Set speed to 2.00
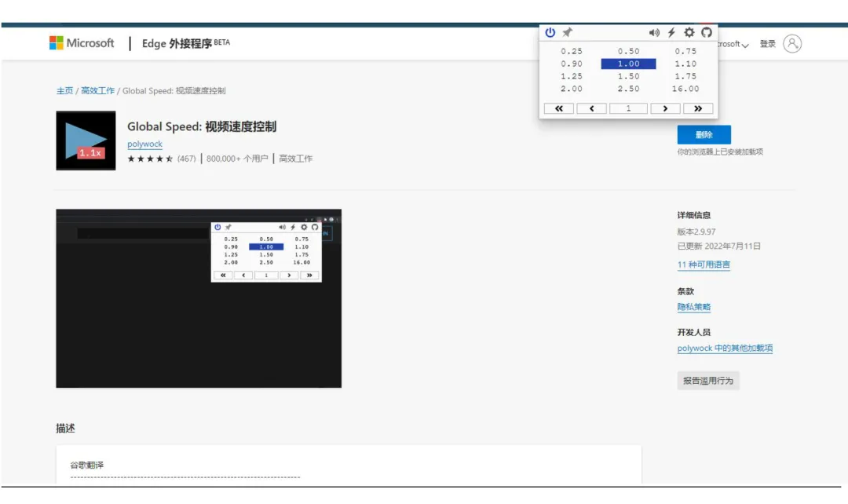848x504 pixels. [572, 89]
